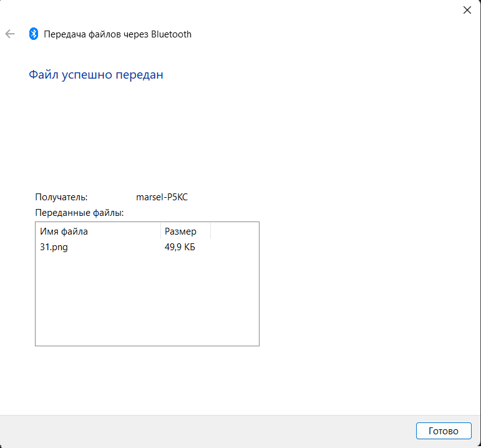Click blank header area right of Размер

[x=234, y=231]
